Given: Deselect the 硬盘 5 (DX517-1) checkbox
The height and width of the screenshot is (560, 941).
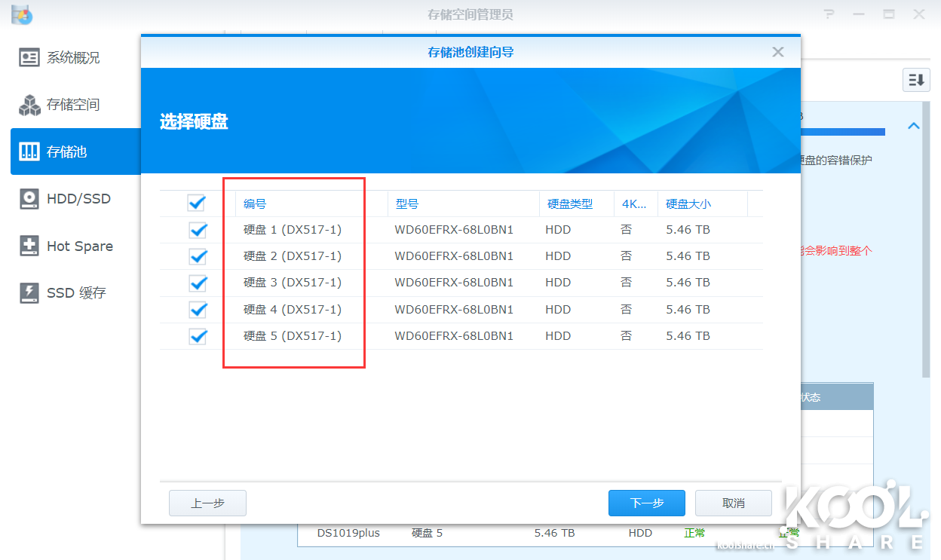Looking at the screenshot, I should click(x=198, y=336).
